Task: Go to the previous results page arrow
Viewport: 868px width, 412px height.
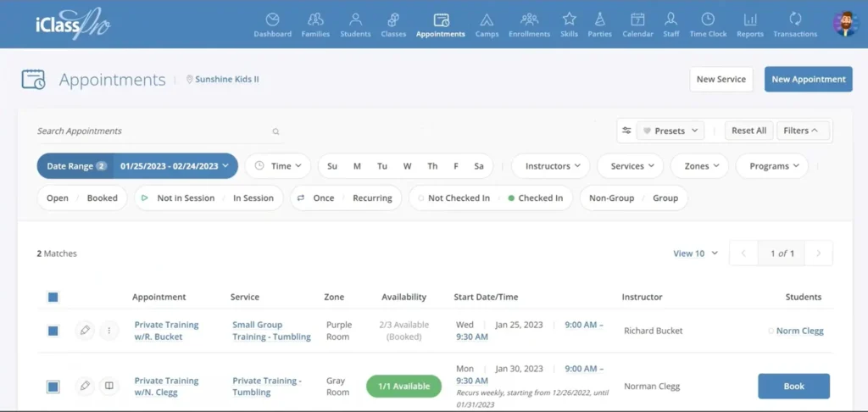Action: click(x=743, y=253)
